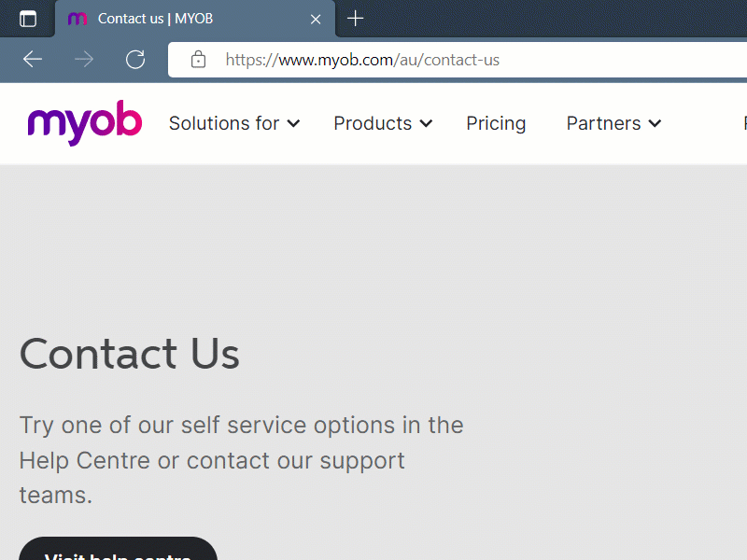The width and height of the screenshot is (747, 560).
Task: View site info via padlock icon
Action: tap(198, 60)
